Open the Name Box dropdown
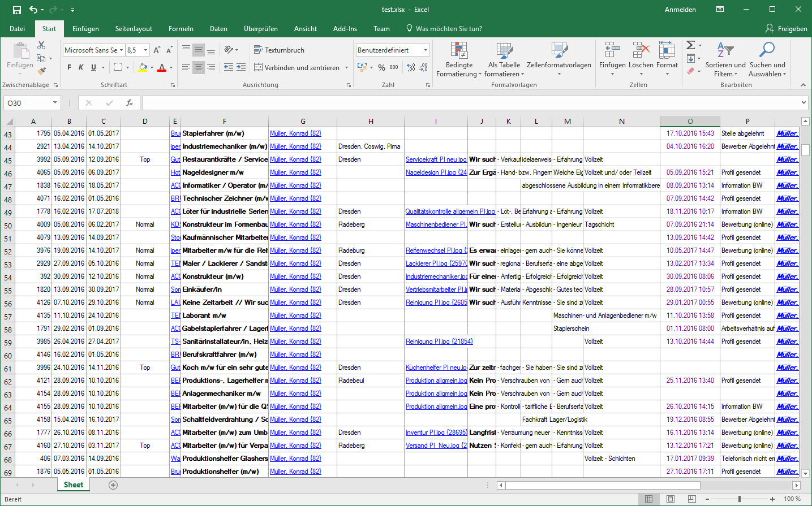This screenshot has height=506, width=812. (55, 103)
